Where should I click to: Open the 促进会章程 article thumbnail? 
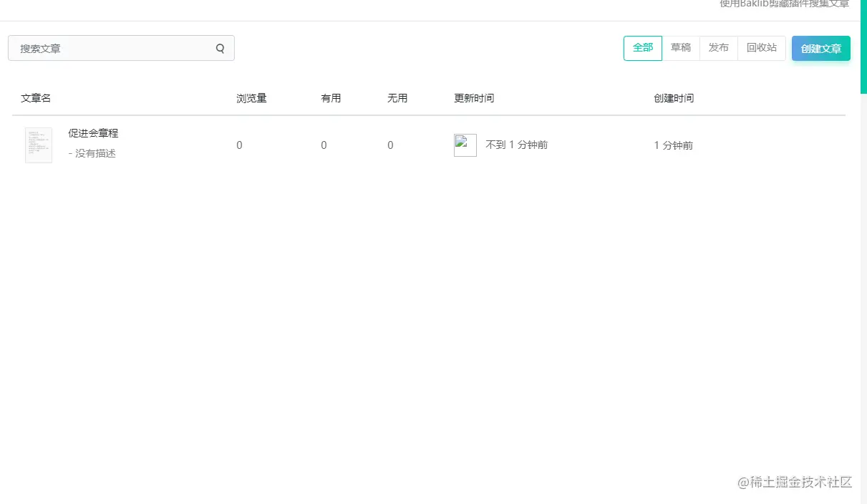(x=39, y=145)
